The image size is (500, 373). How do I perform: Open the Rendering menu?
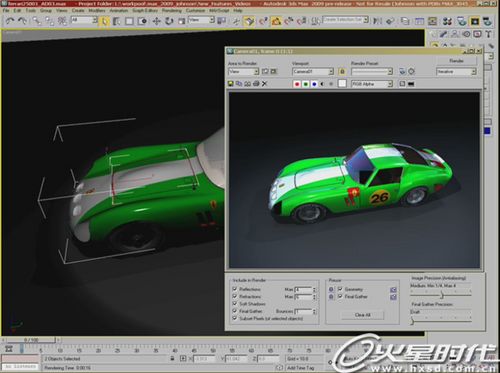[x=172, y=11]
